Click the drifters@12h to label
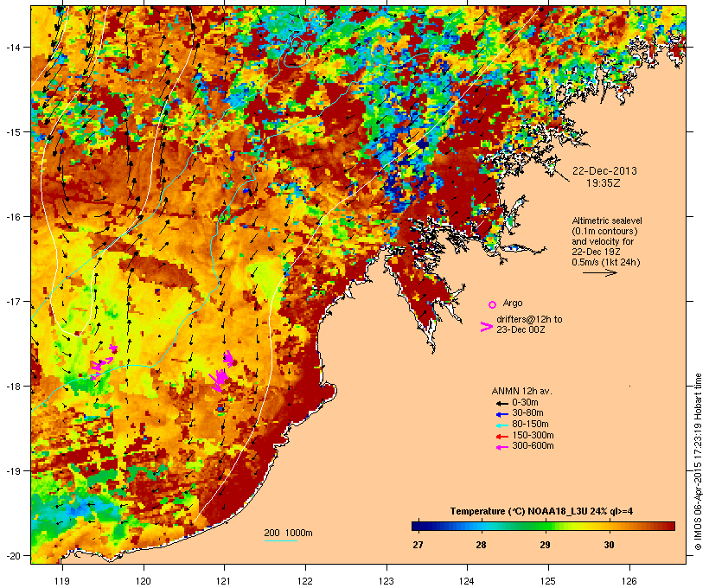Viewport: 709px width, 588px height. tap(529, 319)
